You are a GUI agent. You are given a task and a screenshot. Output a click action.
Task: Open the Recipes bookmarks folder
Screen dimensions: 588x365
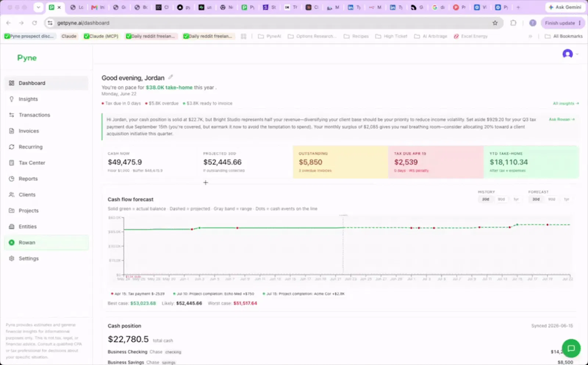356,36
